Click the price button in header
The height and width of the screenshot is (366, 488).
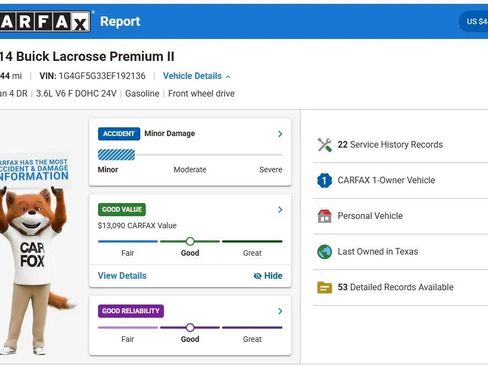pyautogui.click(x=473, y=22)
